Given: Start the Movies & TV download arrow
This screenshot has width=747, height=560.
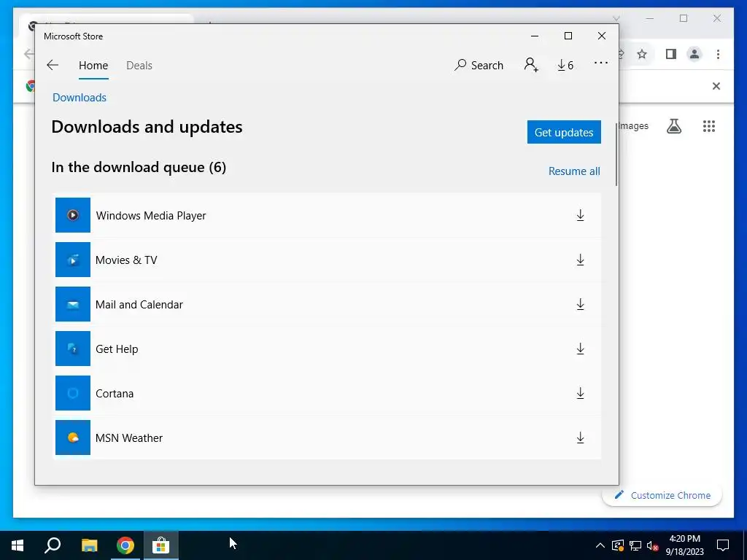Looking at the screenshot, I should (x=580, y=260).
